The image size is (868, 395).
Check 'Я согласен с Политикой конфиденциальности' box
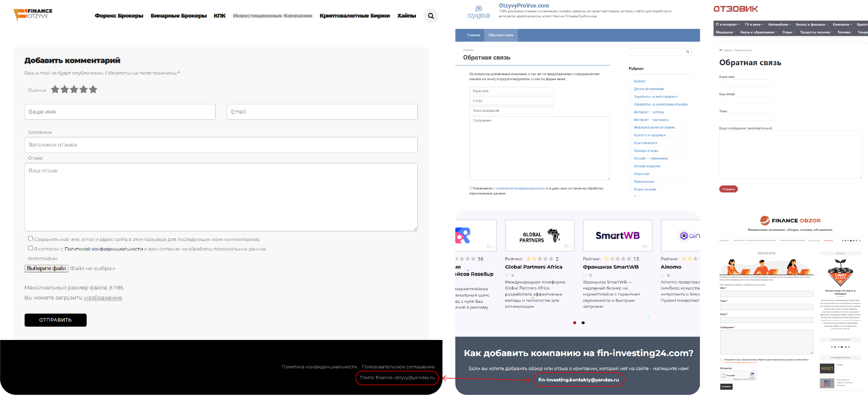[30, 248]
